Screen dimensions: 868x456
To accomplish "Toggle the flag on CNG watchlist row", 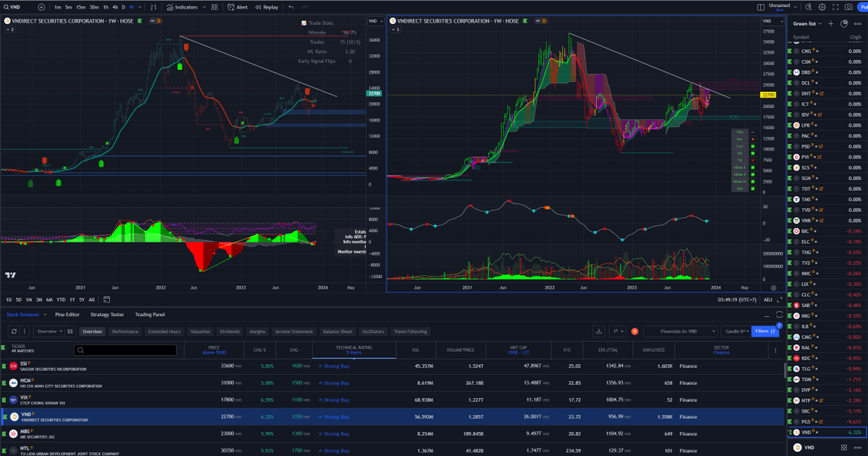I will (790, 51).
